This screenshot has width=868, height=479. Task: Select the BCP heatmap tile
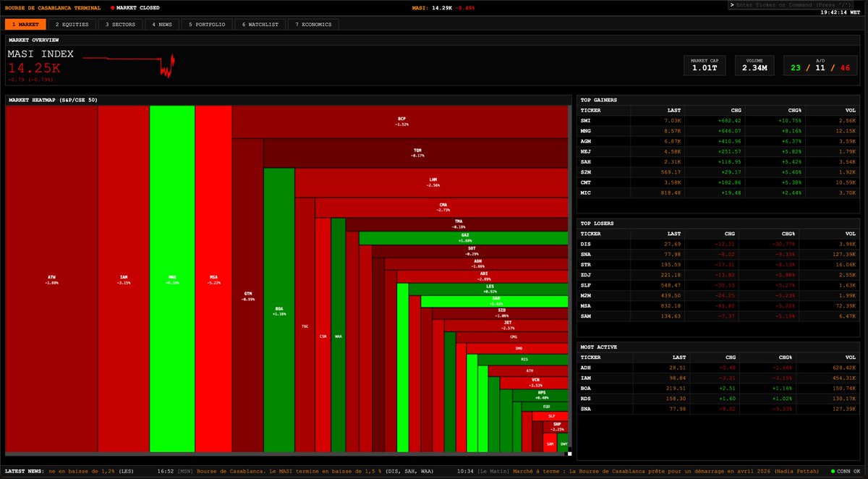[x=401, y=122]
